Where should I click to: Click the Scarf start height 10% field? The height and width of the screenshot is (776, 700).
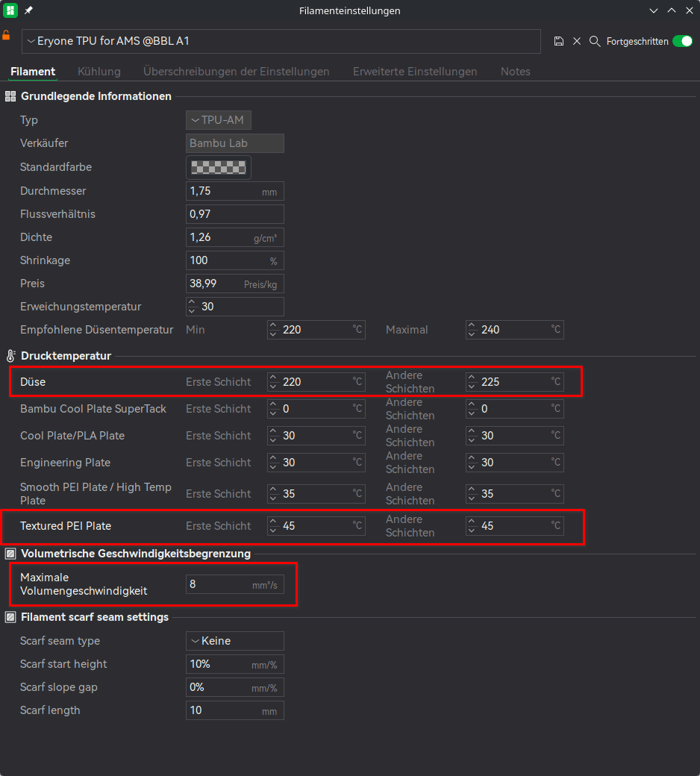tap(234, 664)
